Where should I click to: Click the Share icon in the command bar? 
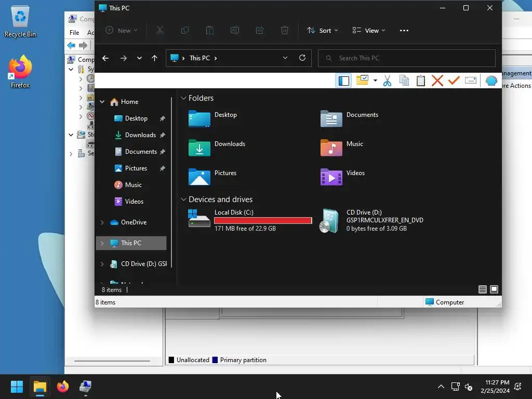(260, 31)
